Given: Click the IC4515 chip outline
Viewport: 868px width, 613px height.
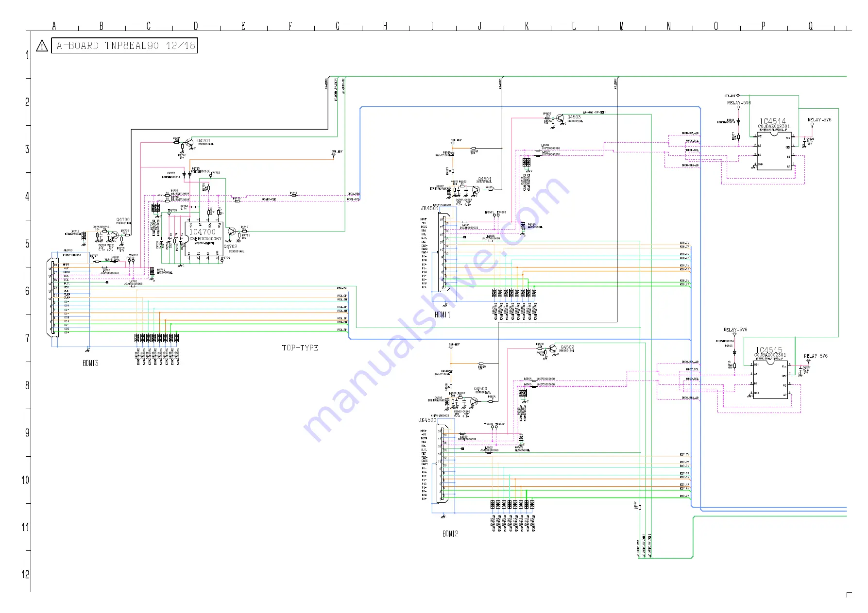Looking at the screenshot, I should tap(771, 380).
